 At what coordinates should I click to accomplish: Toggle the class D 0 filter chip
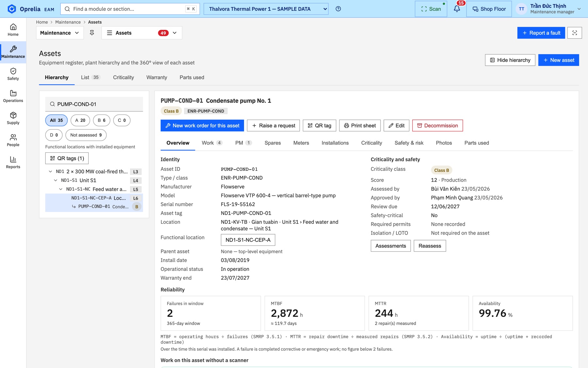point(54,135)
